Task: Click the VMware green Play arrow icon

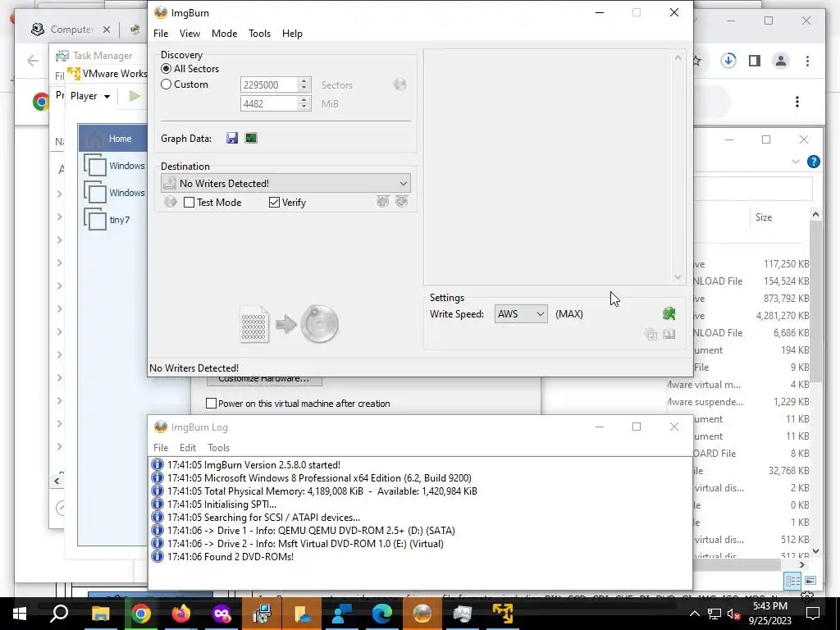Action: click(x=135, y=96)
